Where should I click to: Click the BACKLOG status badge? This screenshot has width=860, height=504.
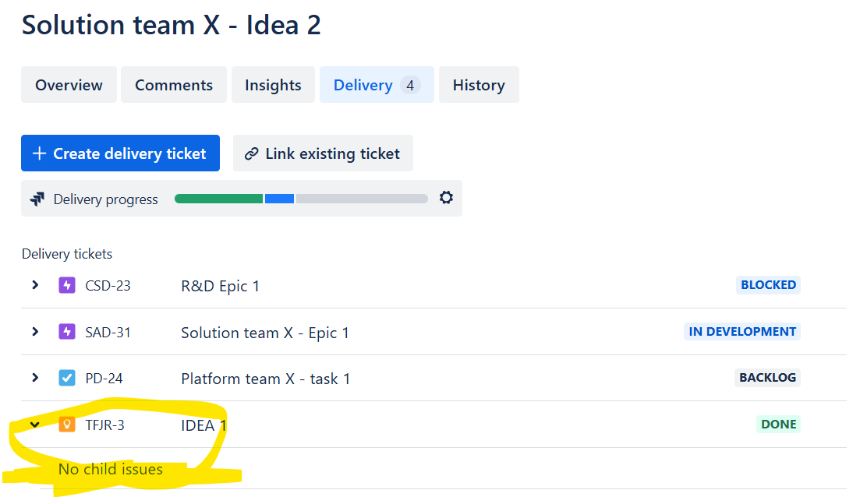pyautogui.click(x=767, y=378)
